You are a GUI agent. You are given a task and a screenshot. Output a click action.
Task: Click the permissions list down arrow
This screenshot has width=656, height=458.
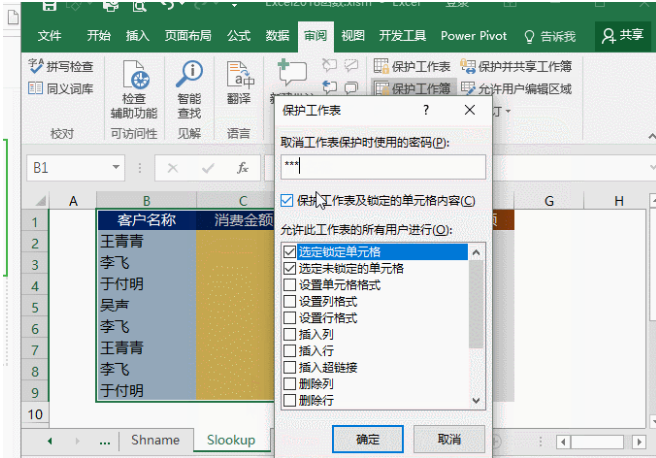coord(476,401)
